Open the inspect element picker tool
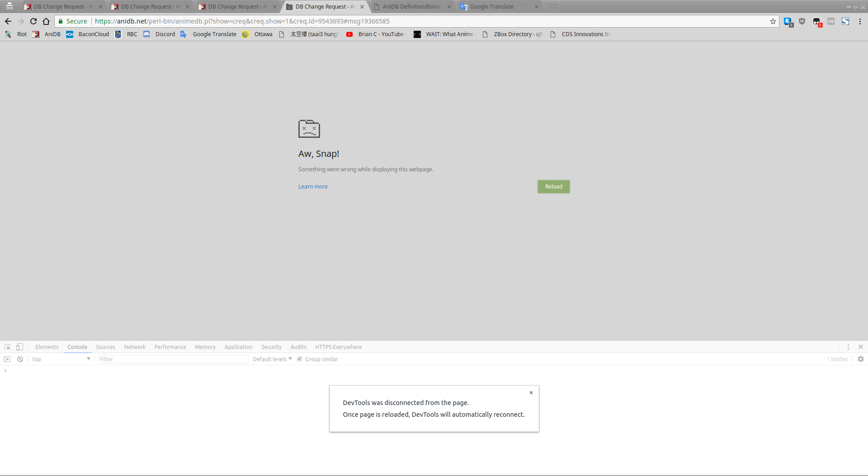Viewport: 868px width, 476px height. [7, 347]
